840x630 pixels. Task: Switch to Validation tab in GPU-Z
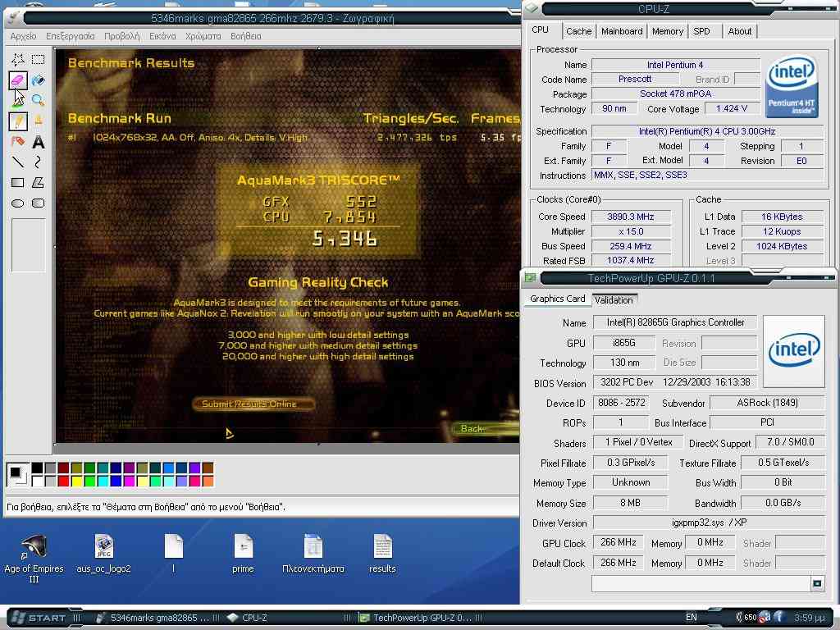[614, 300]
